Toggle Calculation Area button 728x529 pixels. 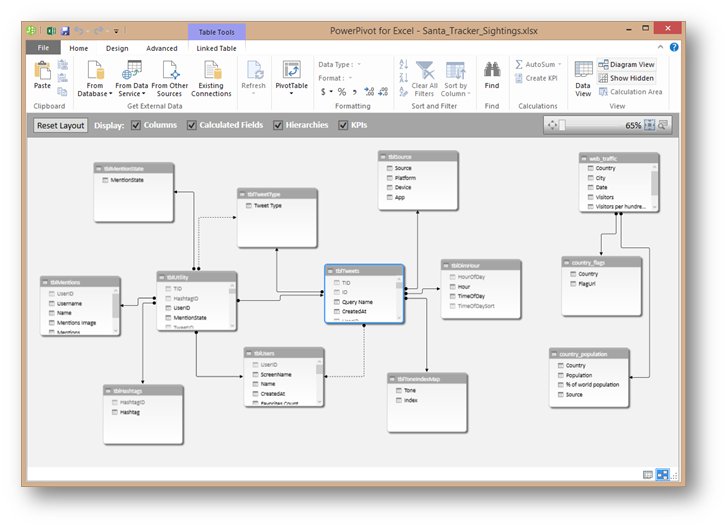630,92
